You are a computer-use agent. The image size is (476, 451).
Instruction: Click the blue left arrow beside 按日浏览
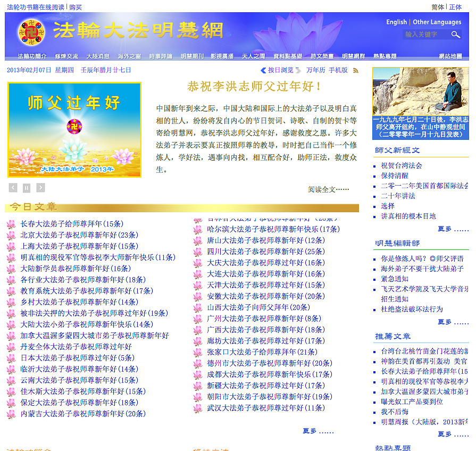pyautogui.click(x=263, y=70)
